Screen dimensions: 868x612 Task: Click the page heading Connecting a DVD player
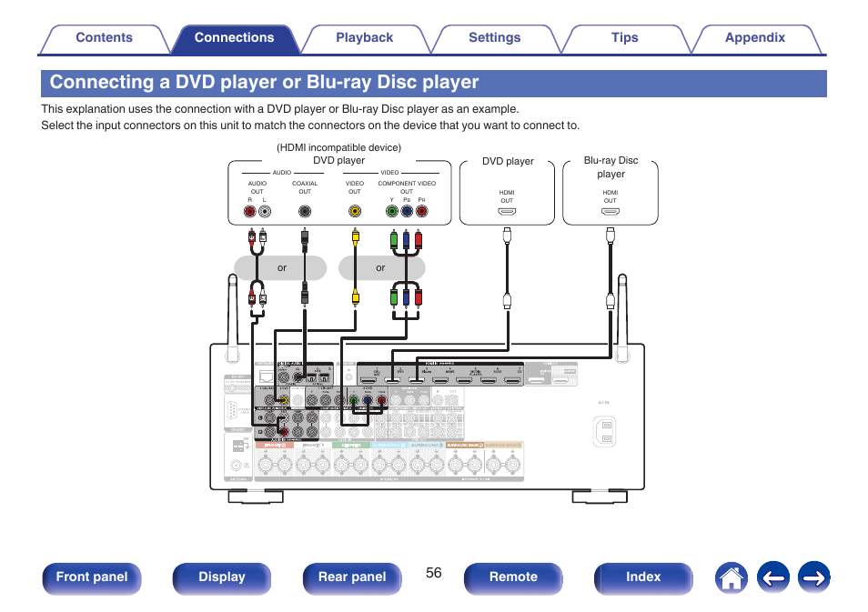264,82
